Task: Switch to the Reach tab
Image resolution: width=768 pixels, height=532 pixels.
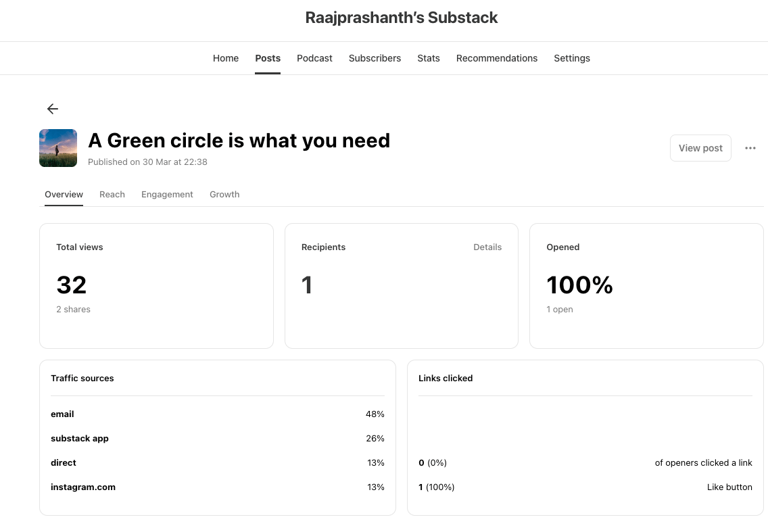Action: coord(112,195)
